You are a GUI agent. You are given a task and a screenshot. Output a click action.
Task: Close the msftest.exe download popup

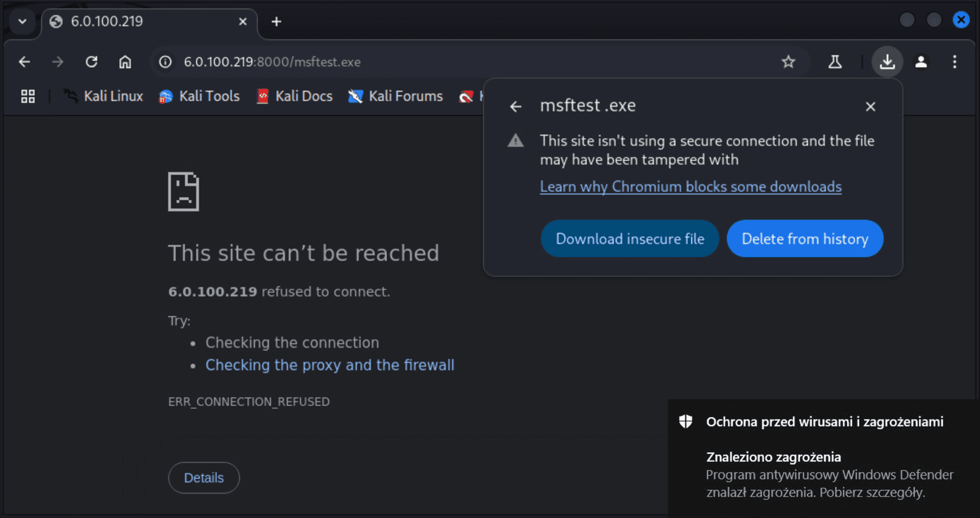(870, 106)
